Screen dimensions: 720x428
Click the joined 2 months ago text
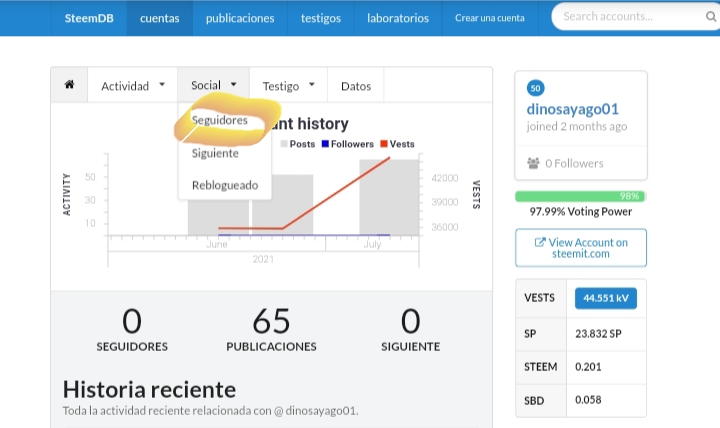click(x=577, y=127)
